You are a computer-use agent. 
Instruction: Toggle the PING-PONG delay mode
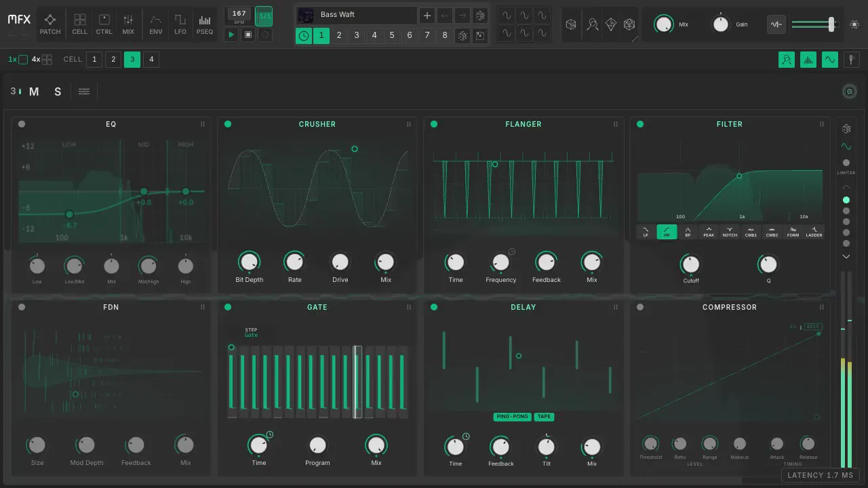pyautogui.click(x=512, y=417)
